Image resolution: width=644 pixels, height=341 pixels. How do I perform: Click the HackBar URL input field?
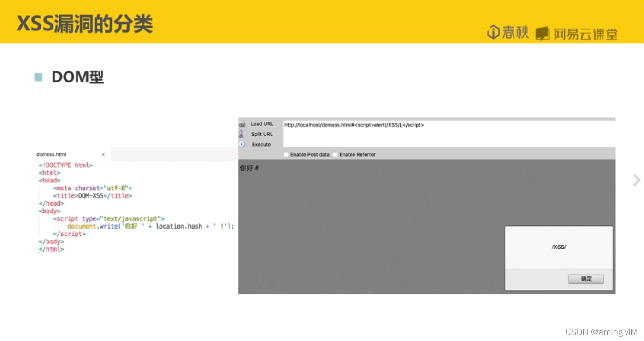(449, 134)
